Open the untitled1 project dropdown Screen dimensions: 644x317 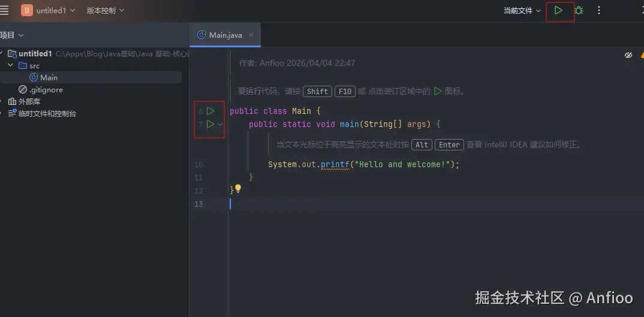tap(55, 10)
